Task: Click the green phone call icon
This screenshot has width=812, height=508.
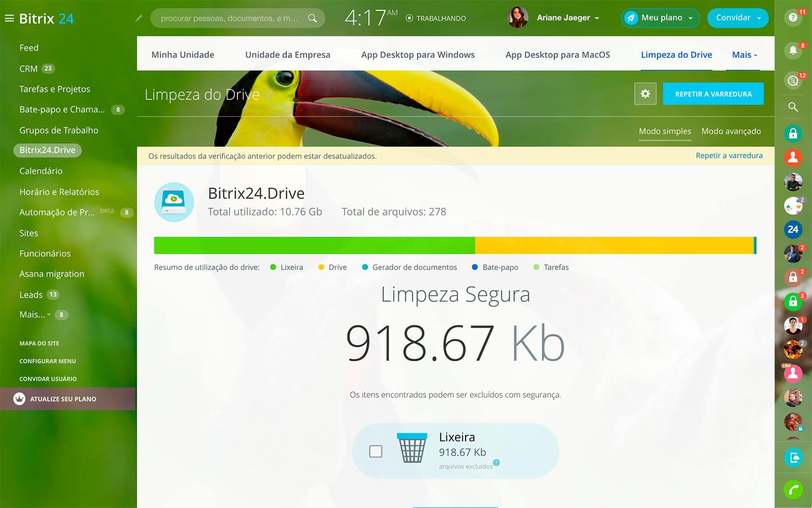Action: click(x=793, y=489)
